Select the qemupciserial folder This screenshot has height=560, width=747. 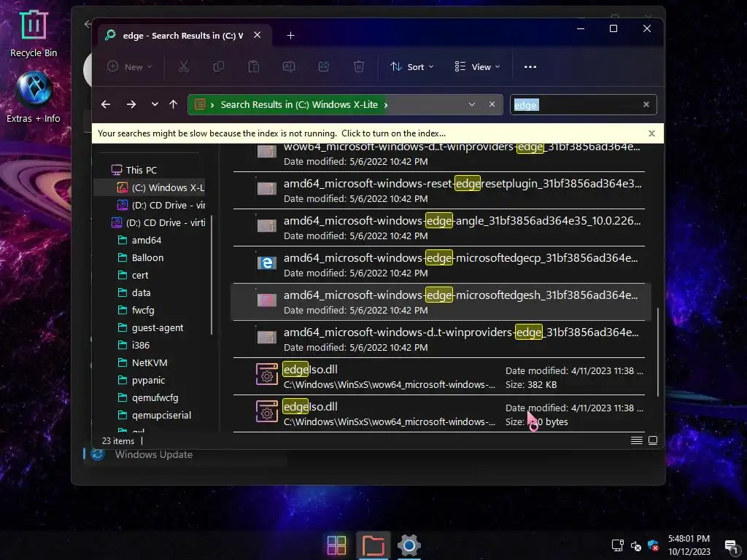point(161,415)
